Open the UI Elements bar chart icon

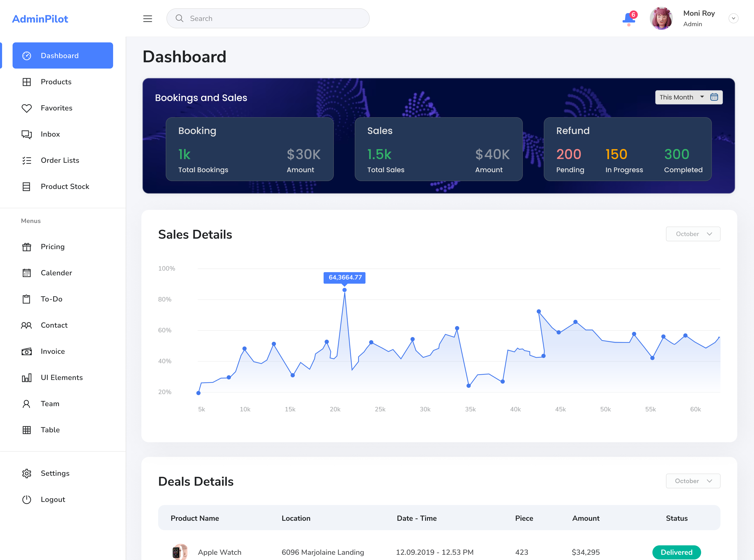click(27, 377)
